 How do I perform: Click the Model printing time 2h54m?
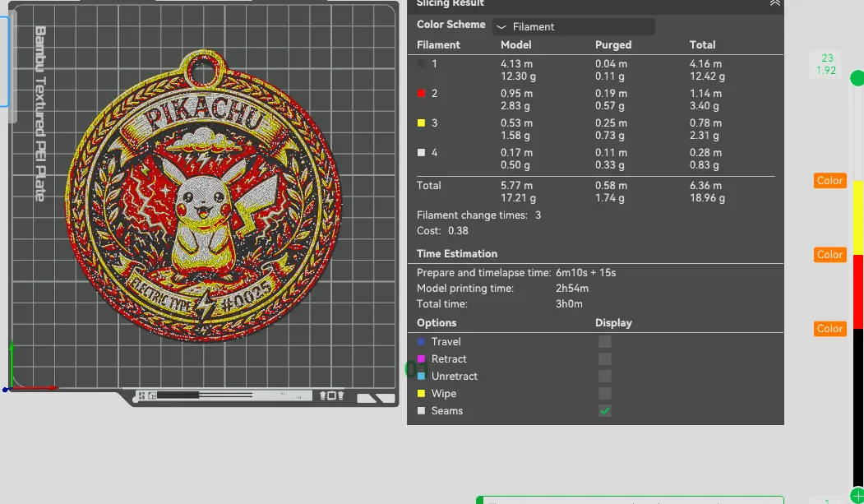tap(571, 288)
